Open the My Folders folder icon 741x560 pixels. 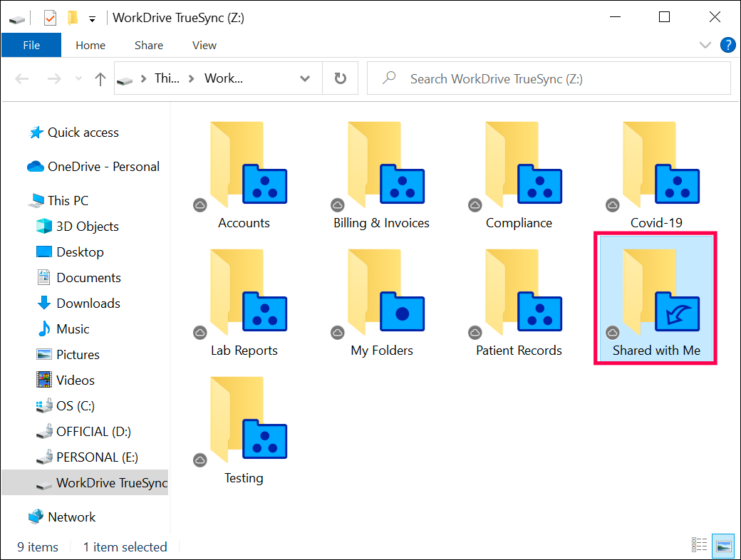tap(386, 291)
